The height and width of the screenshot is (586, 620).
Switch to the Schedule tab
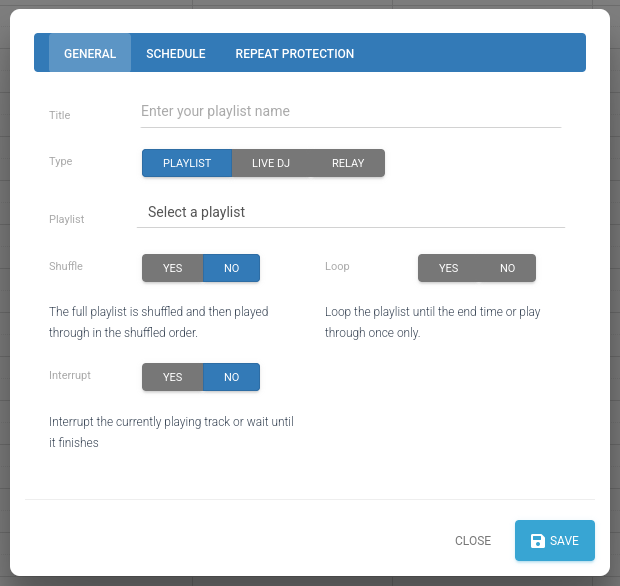tap(176, 53)
